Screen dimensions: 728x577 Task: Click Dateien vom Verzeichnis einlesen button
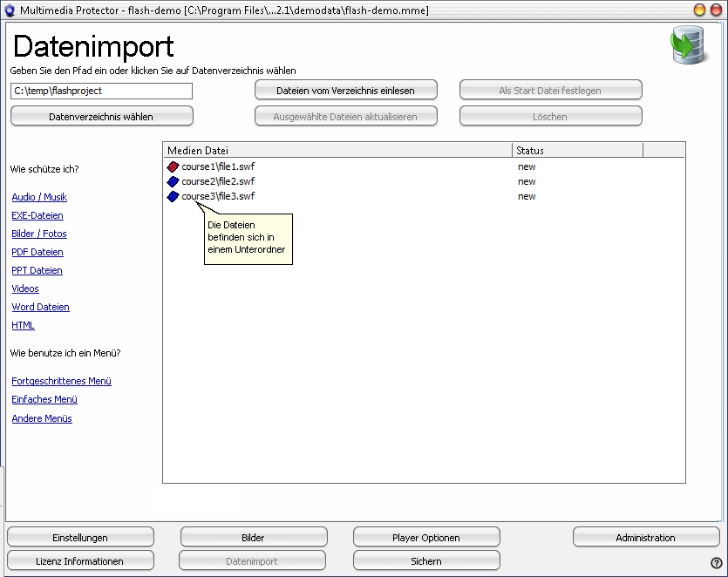(x=345, y=91)
